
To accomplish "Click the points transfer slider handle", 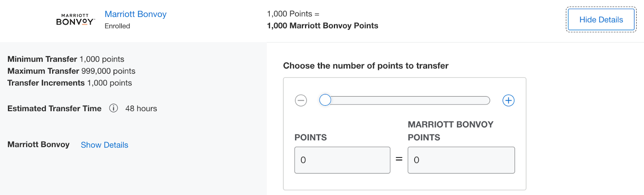I will (325, 100).
